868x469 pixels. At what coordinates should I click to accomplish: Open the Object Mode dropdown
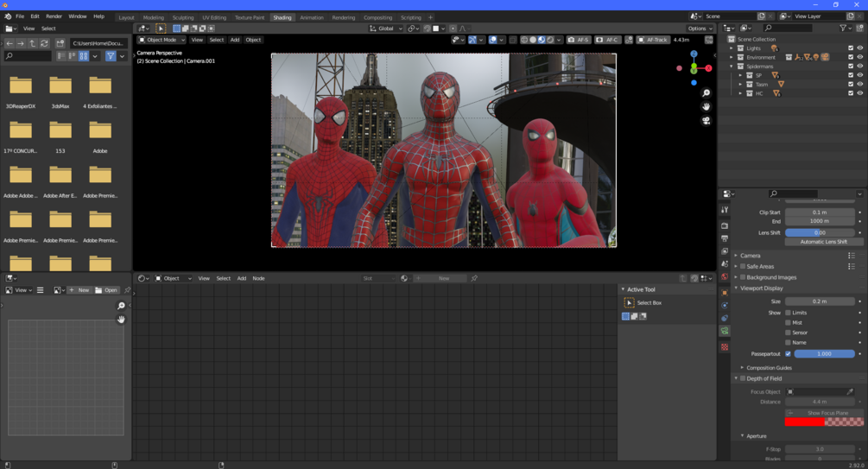point(162,40)
